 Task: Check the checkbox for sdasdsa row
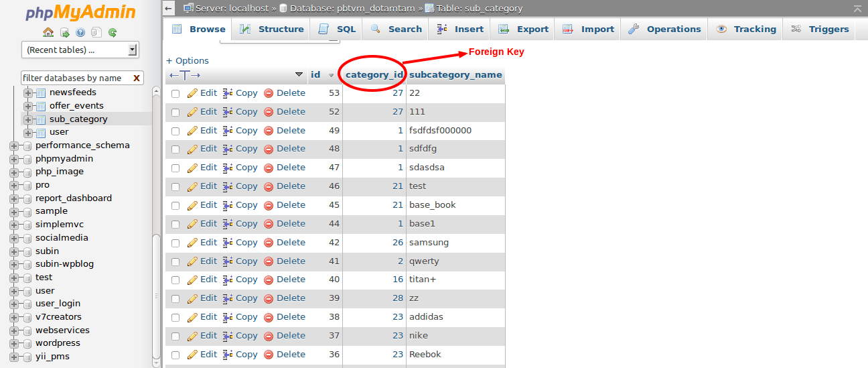click(x=175, y=168)
